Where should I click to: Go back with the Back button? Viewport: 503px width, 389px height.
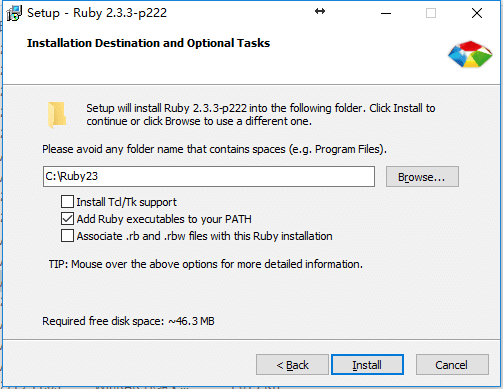(292, 365)
